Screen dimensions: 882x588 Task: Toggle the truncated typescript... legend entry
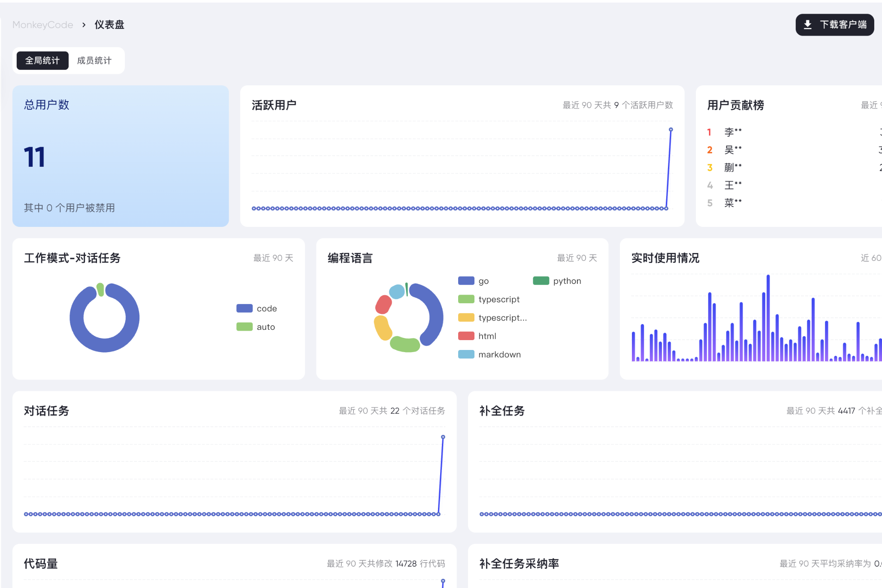[502, 318]
